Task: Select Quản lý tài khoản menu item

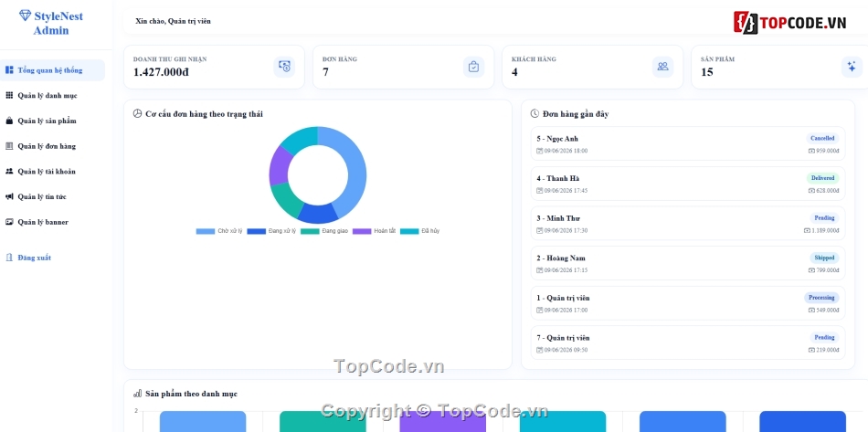Action: [52, 172]
